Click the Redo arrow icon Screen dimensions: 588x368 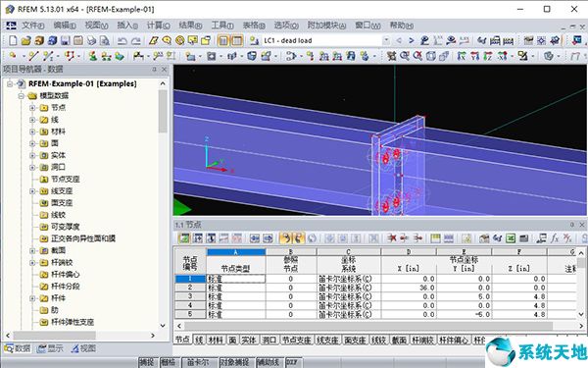pos(136,40)
